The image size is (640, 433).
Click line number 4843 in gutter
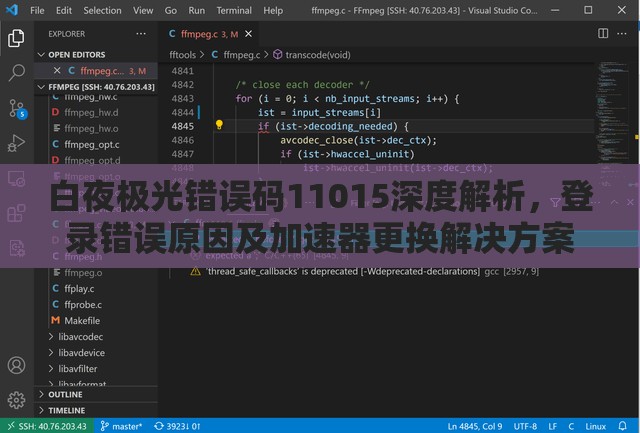[182, 98]
